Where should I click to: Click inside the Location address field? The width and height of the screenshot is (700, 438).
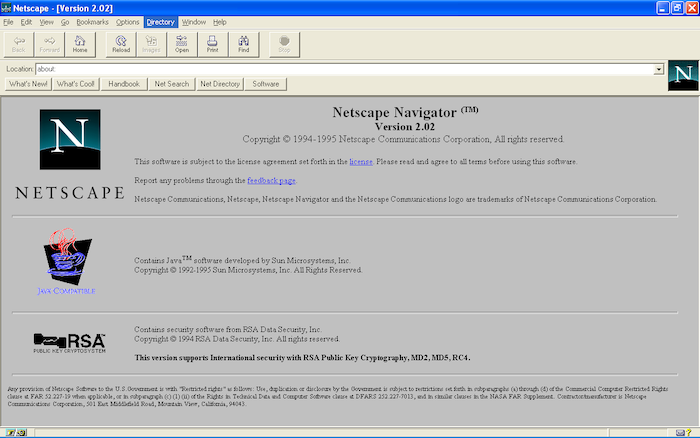click(x=345, y=69)
